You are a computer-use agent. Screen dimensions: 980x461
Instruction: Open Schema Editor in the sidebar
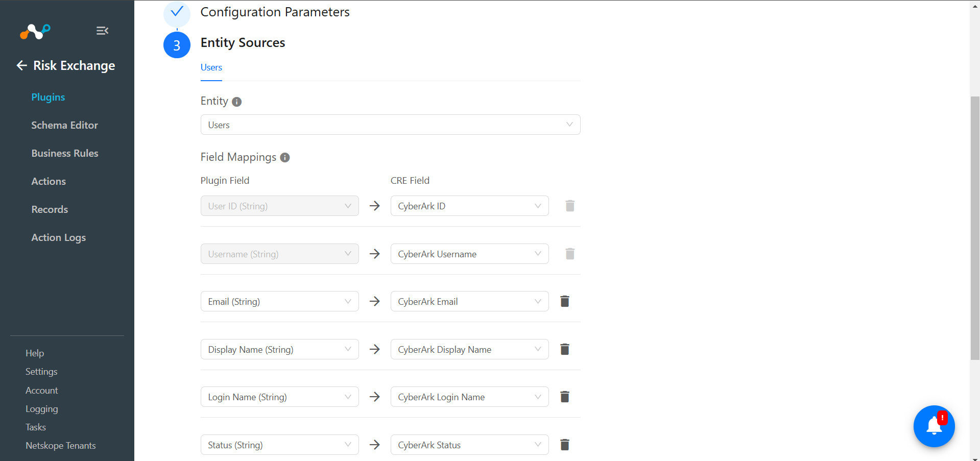point(64,125)
